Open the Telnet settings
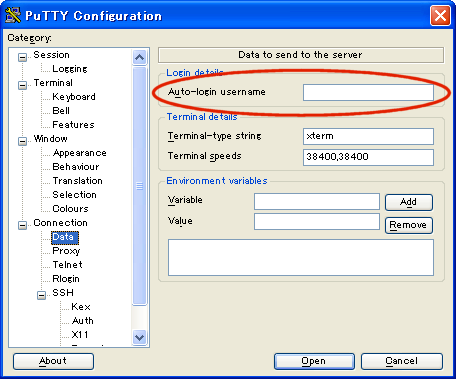 click(67, 265)
